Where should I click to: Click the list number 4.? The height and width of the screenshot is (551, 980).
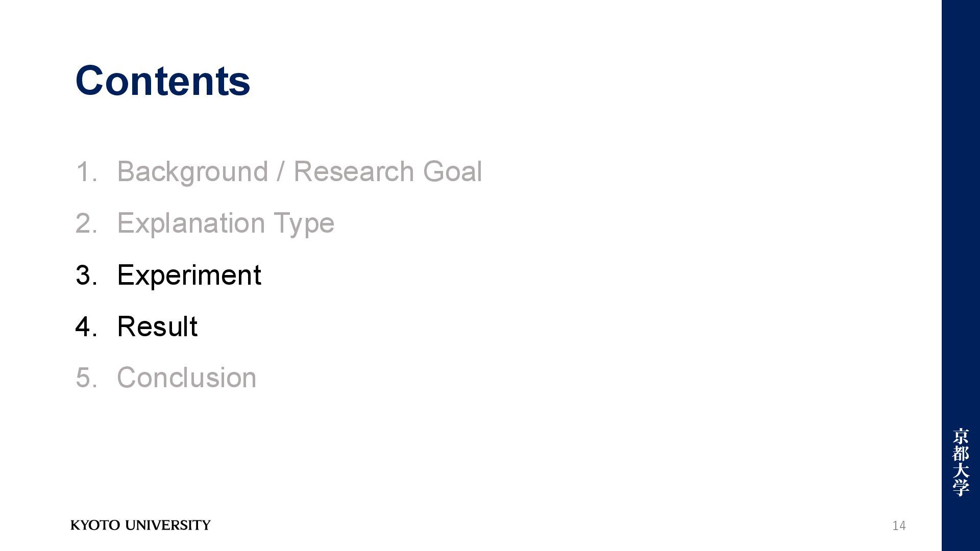(86, 327)
